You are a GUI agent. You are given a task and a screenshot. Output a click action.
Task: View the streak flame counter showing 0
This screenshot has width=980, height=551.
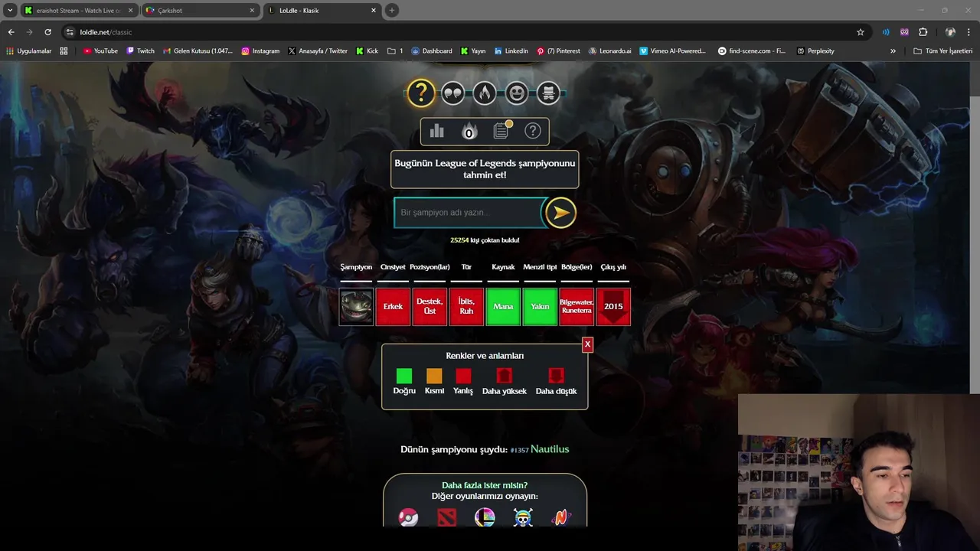point(469,132)
